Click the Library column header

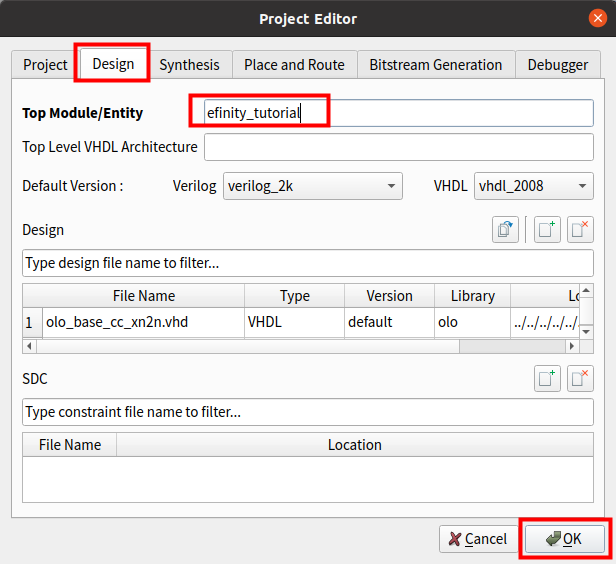pos(472,296)
